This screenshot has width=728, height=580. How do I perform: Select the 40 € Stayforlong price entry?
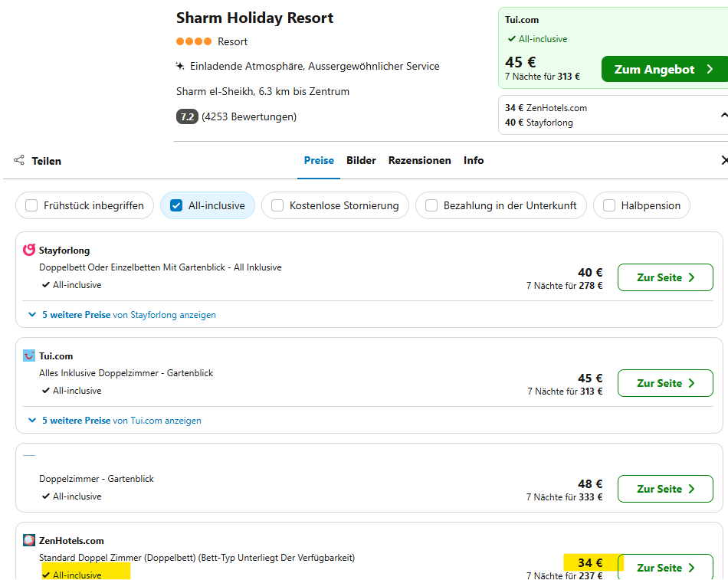(539, 123)
